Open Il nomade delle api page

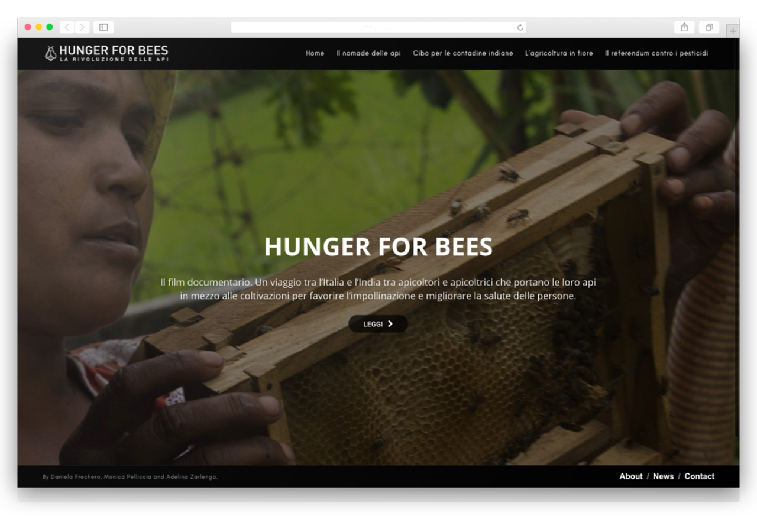click(368, 53)
